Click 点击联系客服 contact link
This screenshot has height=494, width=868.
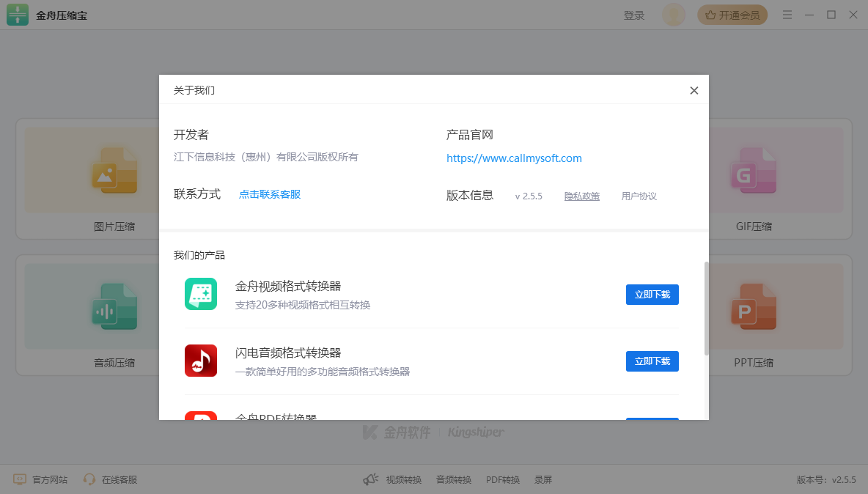tap(270, 194)
